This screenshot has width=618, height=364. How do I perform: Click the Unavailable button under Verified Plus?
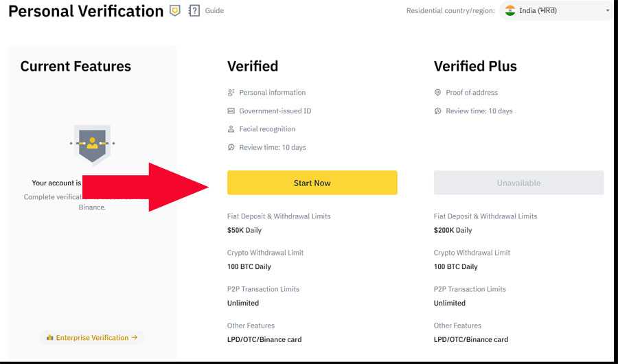[518, 183]
